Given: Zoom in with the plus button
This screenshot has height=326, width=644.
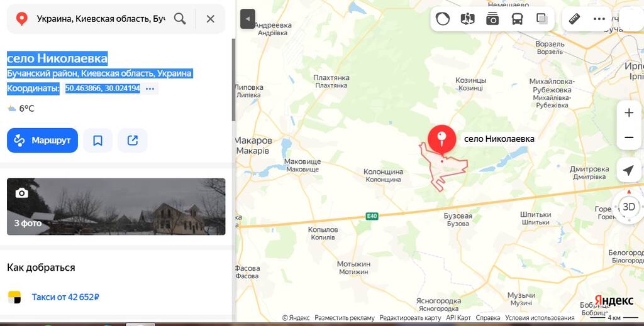Looking at the screenshot, I should pos(628,113).
